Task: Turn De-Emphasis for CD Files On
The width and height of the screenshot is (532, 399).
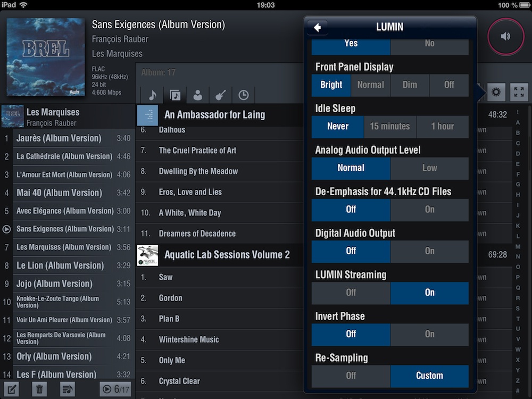Action: [429, 210]
